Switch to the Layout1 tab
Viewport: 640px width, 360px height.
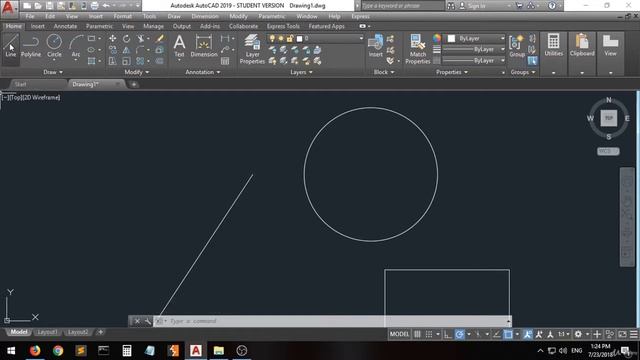[47, 332]
